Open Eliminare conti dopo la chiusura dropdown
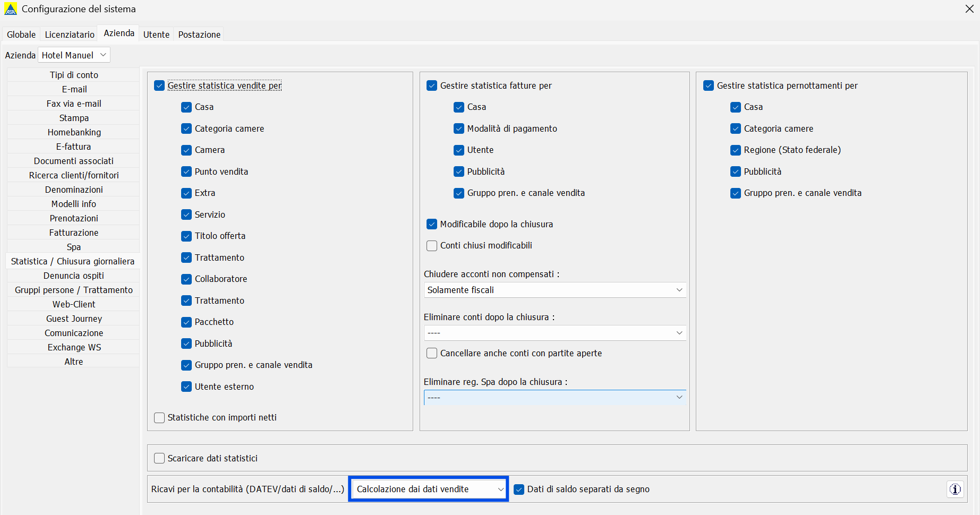This screenshot has height=515, width=980. 555,333
